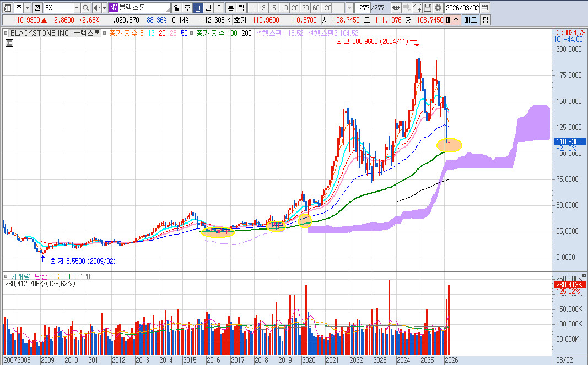Viewport: 588px width, 365px height.
Task: Click the 선행스팬2 104.52 legend
Action: coord(333,34)
